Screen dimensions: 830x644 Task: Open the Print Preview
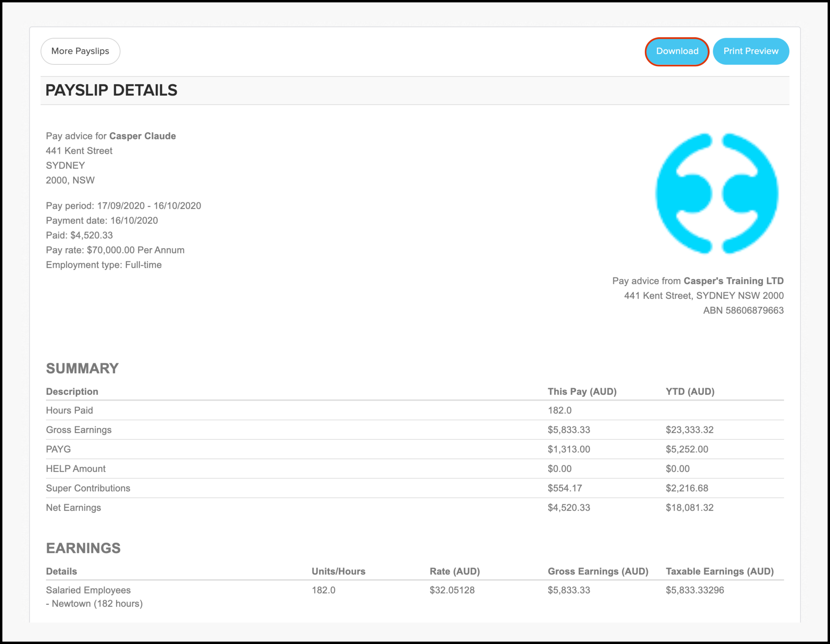(751, 51)
